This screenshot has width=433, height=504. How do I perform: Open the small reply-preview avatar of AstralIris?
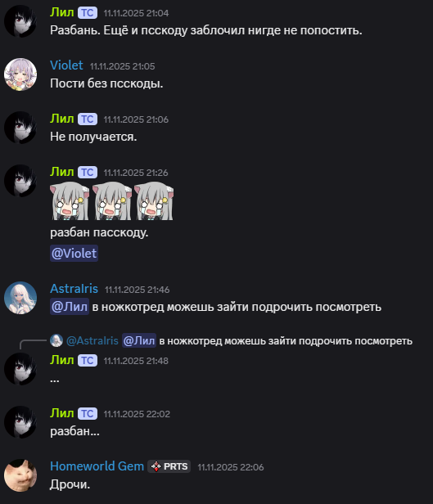56,340
